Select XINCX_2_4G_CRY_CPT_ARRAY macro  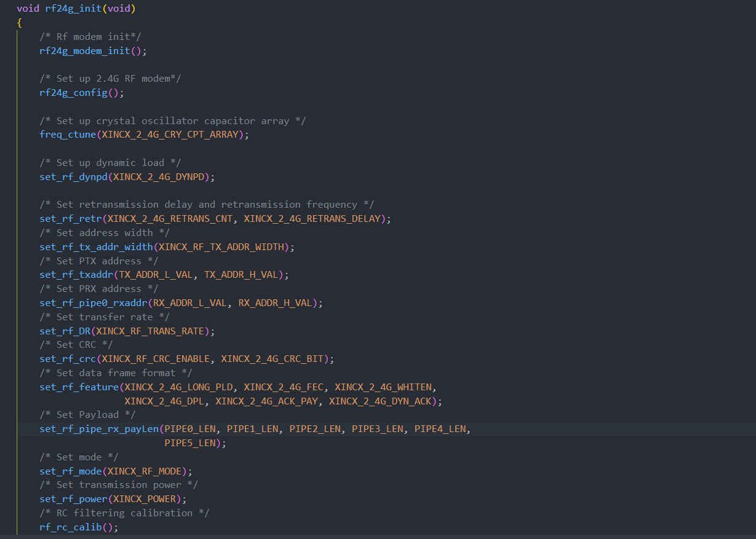coord(170,135)
